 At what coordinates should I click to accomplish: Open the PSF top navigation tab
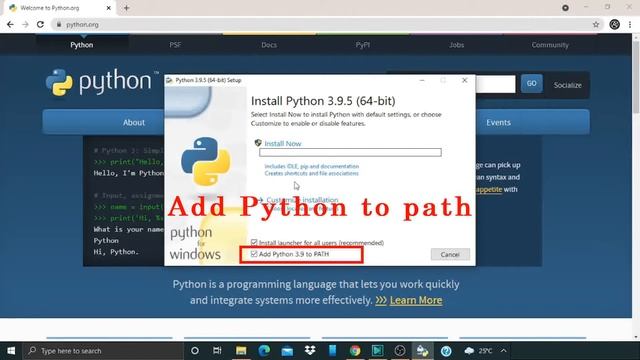pyautogui.click(x=175, y=45)
